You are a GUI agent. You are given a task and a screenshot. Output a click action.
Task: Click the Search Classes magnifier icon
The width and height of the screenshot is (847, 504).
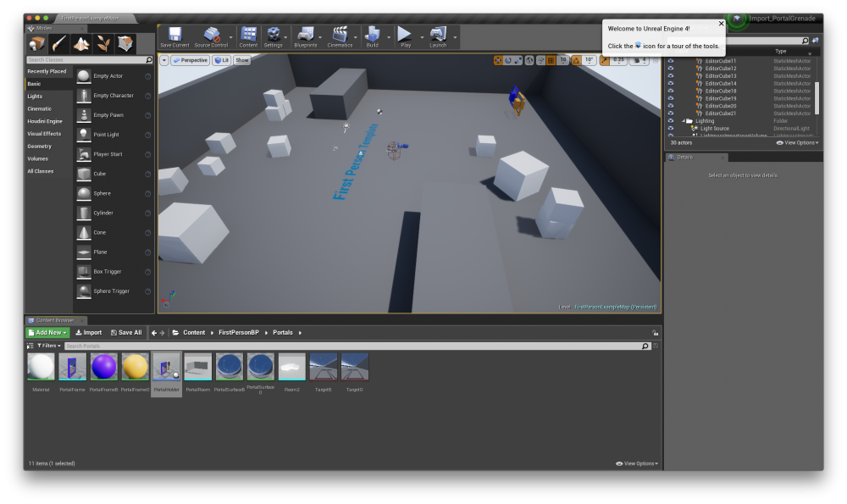pyautogui.click(x=149, y=60)
